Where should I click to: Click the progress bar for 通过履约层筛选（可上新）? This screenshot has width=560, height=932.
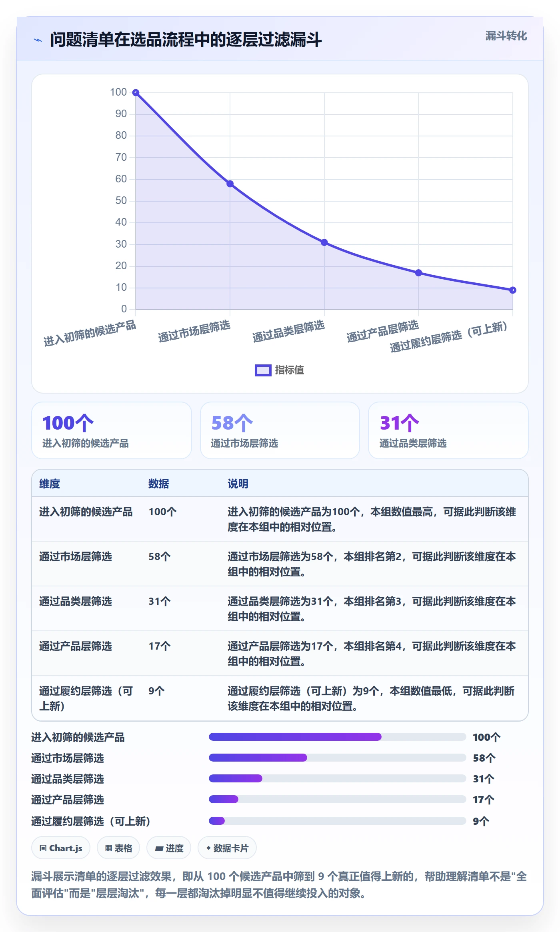pos(338,821)
